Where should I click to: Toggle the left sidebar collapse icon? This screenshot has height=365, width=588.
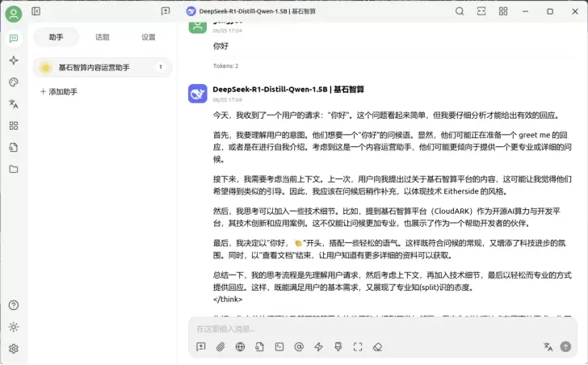[x=36, y=11]
